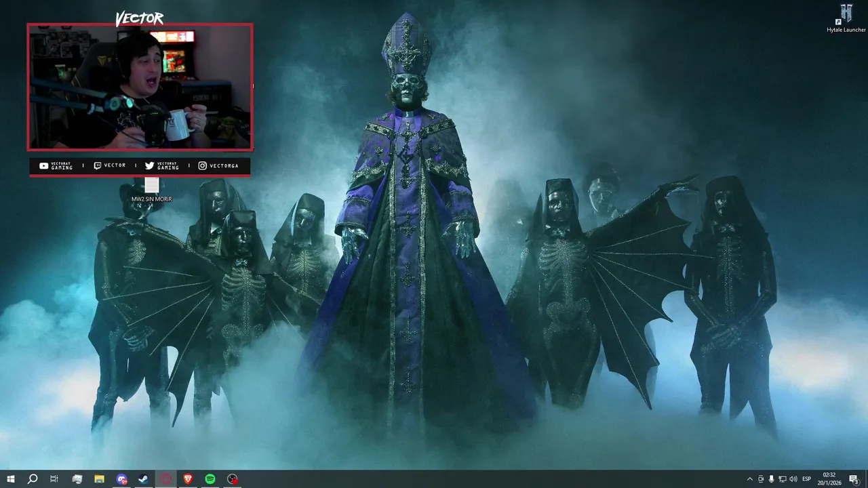Open Spotify from the taskbar
Viewport: 868px width, 488px height.
click(x=210, y=479)
